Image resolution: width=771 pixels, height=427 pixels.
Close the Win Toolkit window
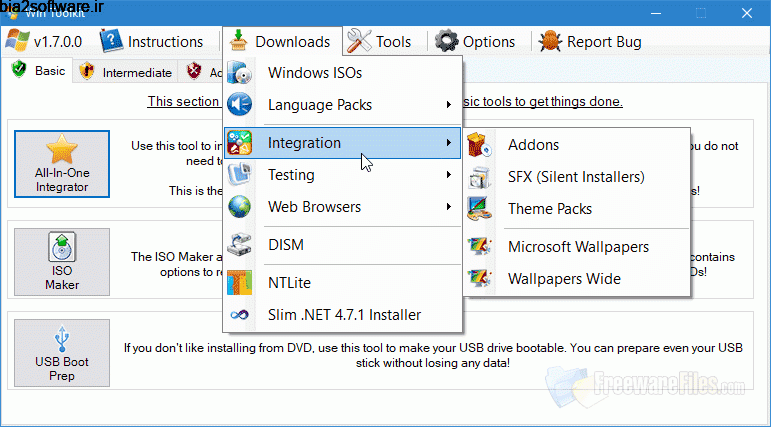click(x=747, y=13)
